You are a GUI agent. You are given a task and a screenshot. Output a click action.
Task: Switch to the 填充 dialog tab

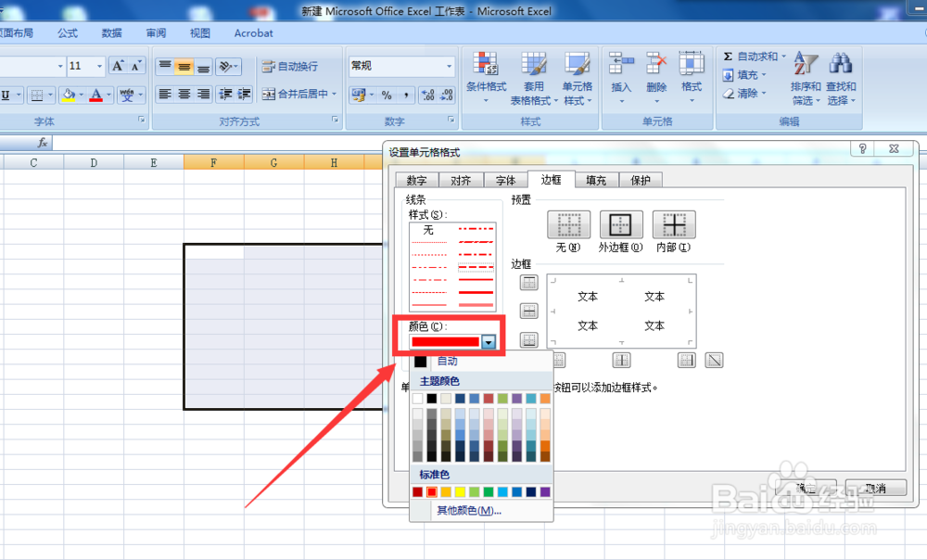(596, 181)
